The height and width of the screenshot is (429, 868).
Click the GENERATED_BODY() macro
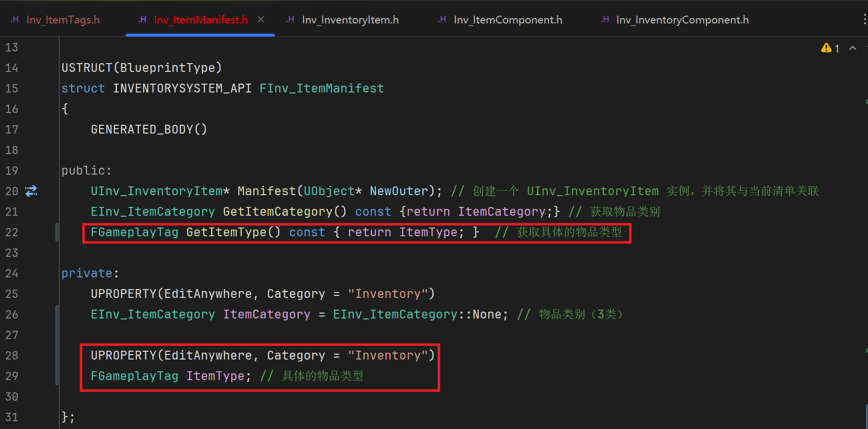pos(149,130)
